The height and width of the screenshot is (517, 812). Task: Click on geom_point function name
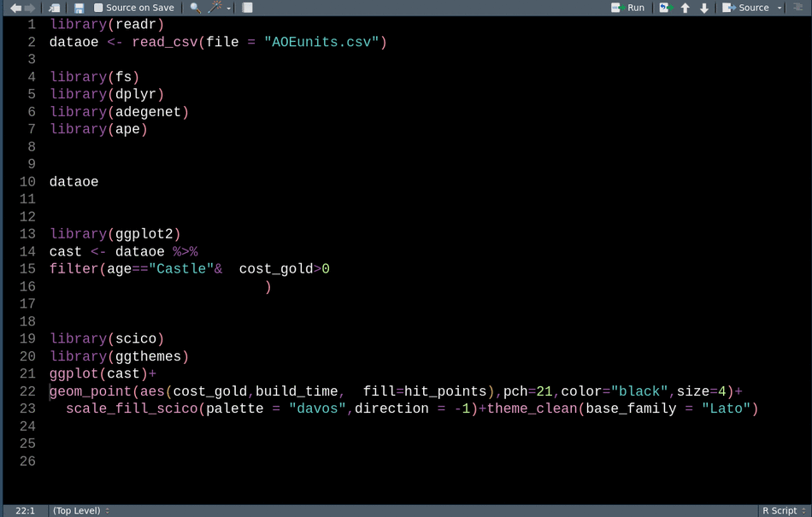coord(91,391)
